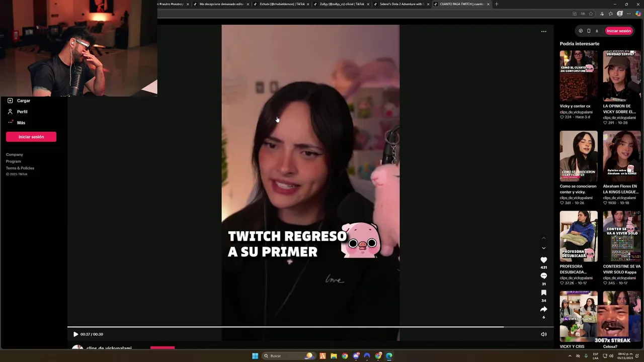Expand the Program footer link
This screenshot has width=644, height=362.
coord(14,161)
